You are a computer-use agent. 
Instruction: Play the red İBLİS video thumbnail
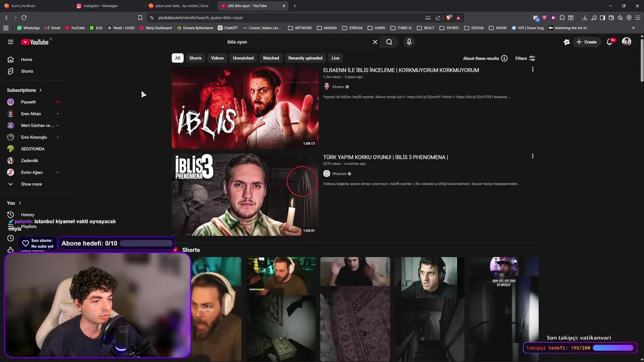coord(245,108)
